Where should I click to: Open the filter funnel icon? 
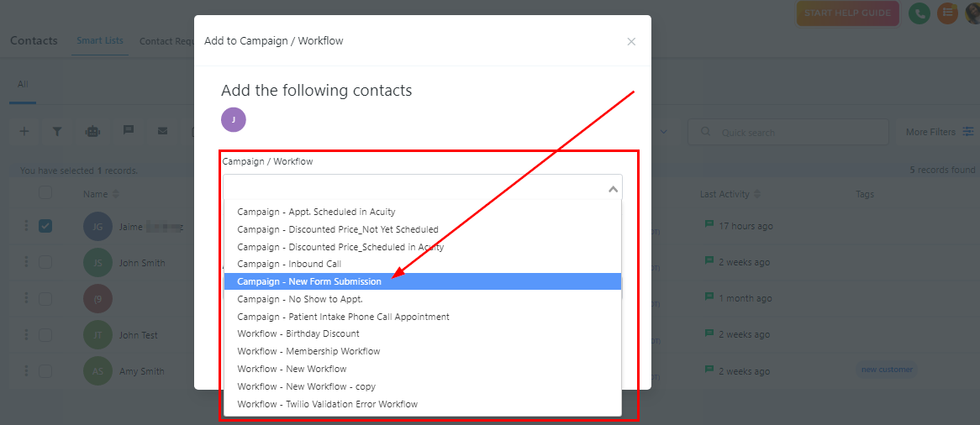(57, 131)
